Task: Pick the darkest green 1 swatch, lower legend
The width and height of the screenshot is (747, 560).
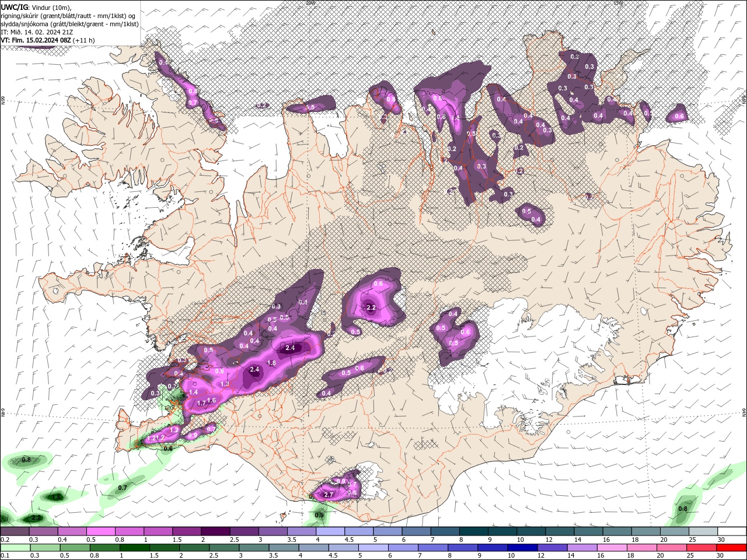Action: (x=135, y=548)
